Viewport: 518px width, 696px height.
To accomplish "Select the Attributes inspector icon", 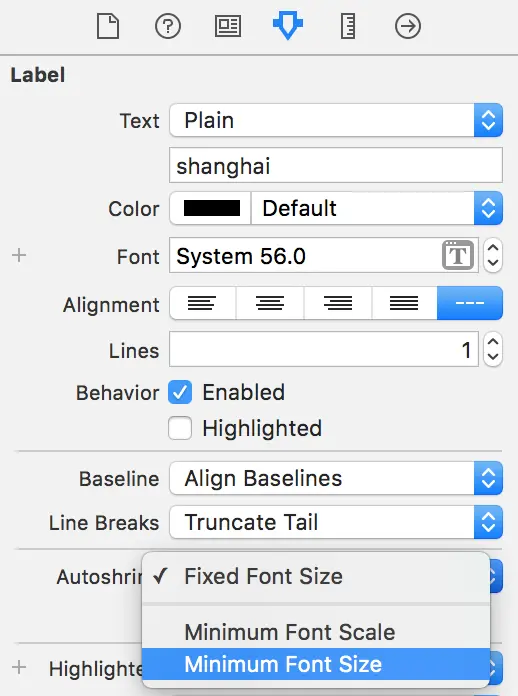I will tap(288, 26).
